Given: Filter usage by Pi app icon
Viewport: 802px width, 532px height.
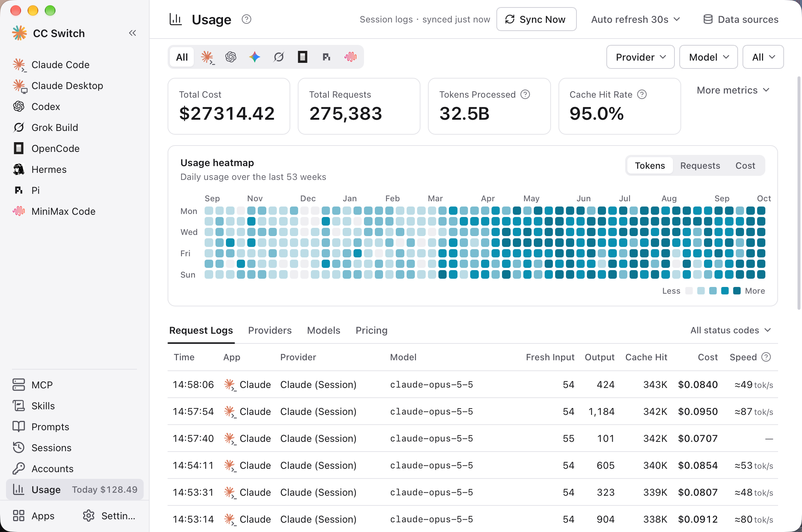Looking at the screenshot, I should (327, 57).
